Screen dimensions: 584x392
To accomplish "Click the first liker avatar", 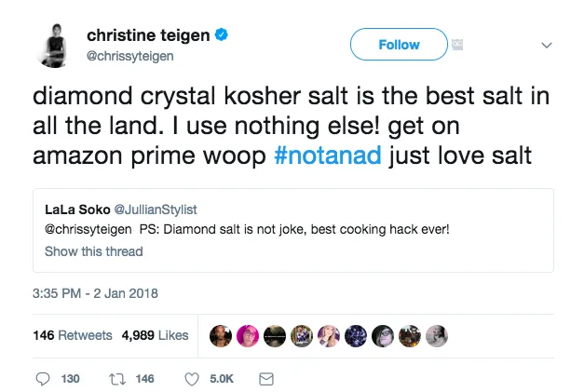I will click(x=221, y=335).
